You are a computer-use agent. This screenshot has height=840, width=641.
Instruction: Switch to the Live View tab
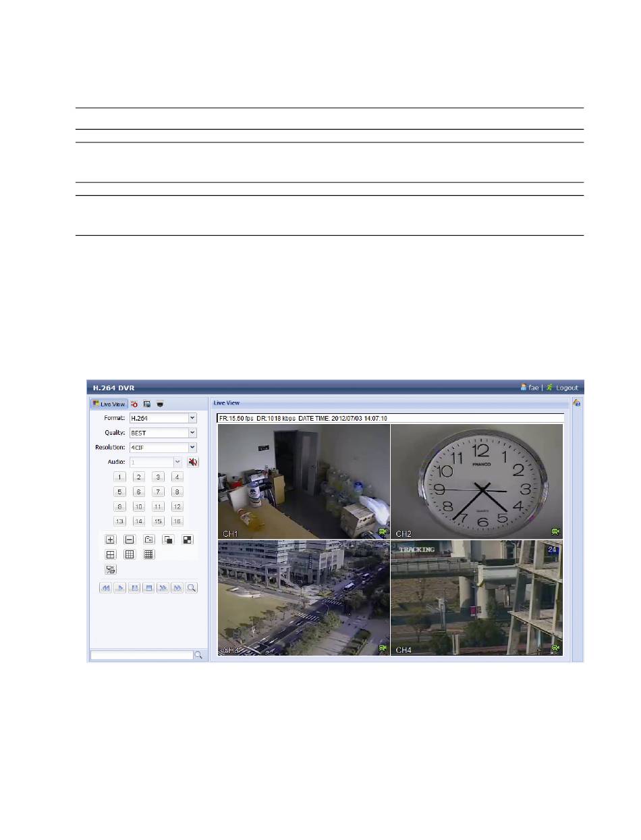[x=109, y=404]
